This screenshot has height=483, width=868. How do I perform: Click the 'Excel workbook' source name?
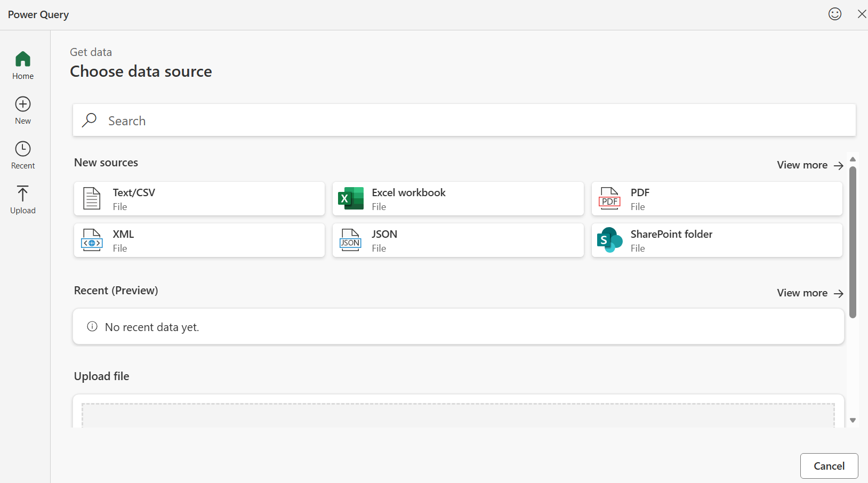click(409, 192)
